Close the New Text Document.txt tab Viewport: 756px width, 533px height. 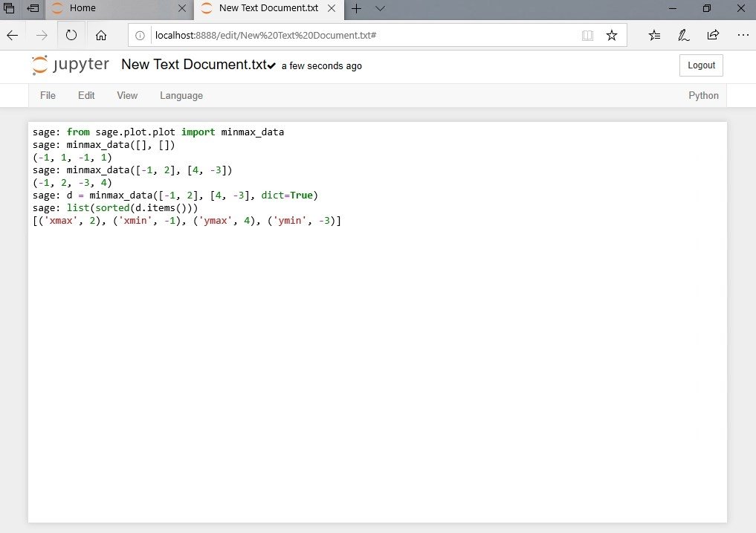tap(332, 8)
